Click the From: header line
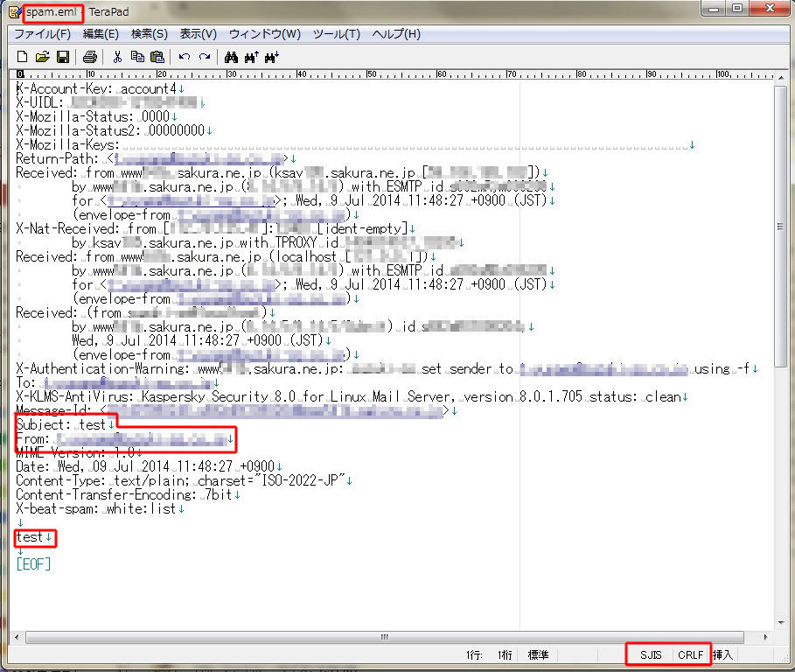 [x=125, y=438]
